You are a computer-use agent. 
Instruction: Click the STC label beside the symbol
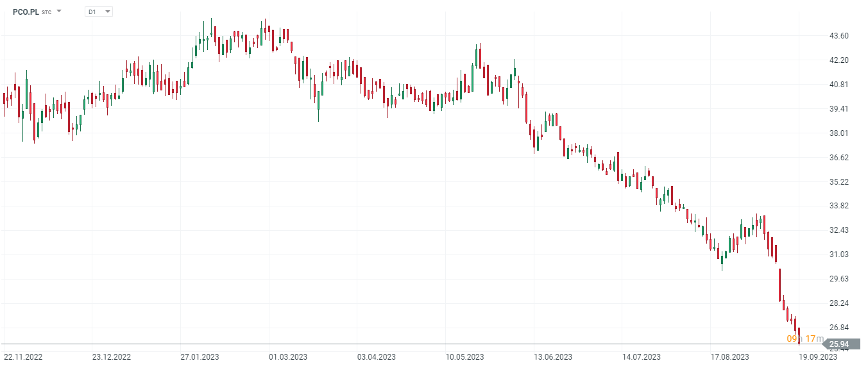(x=46, y=12)
